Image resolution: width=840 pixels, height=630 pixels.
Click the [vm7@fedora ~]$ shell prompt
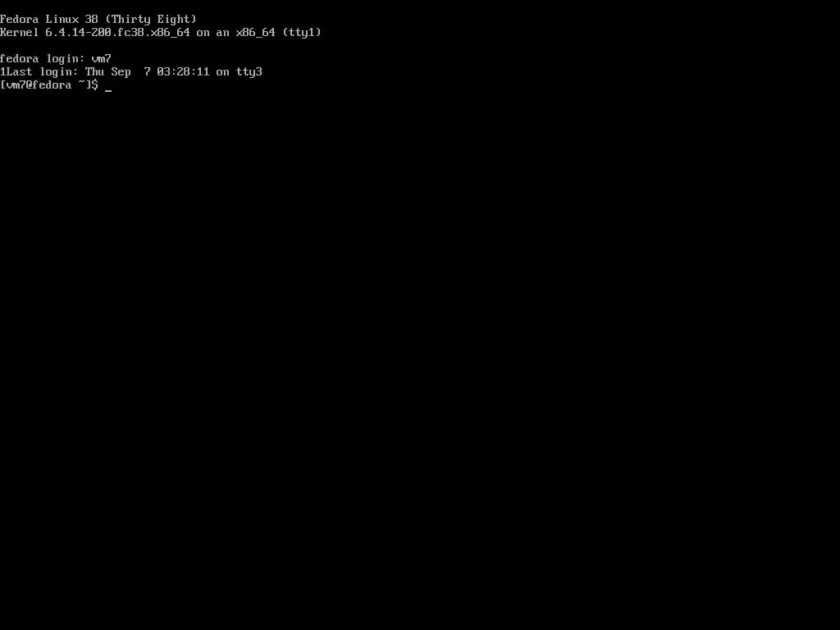49,84
